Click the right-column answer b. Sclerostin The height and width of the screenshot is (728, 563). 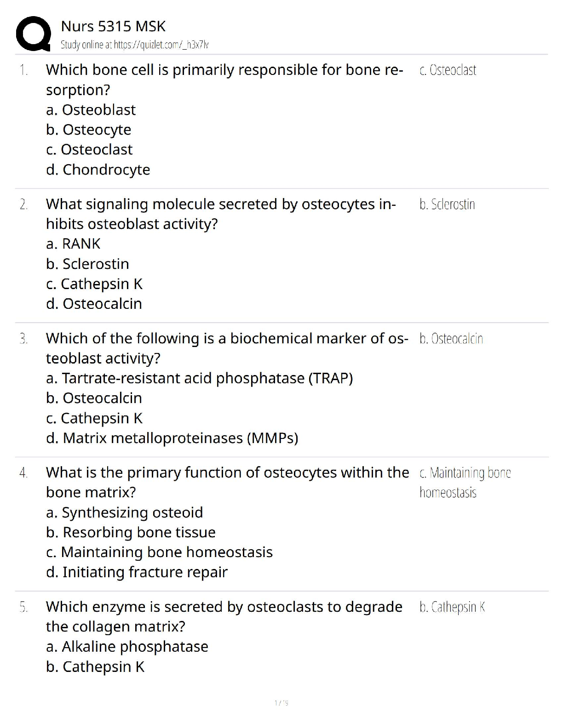[447, 205]
